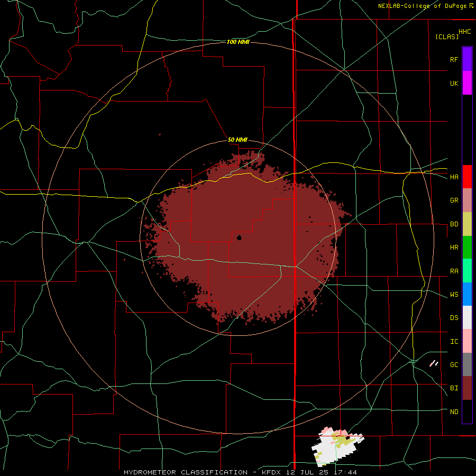Click the 100 NMI range ring label
Viewport: 476px width, 476px height.
tap(238, 42)
